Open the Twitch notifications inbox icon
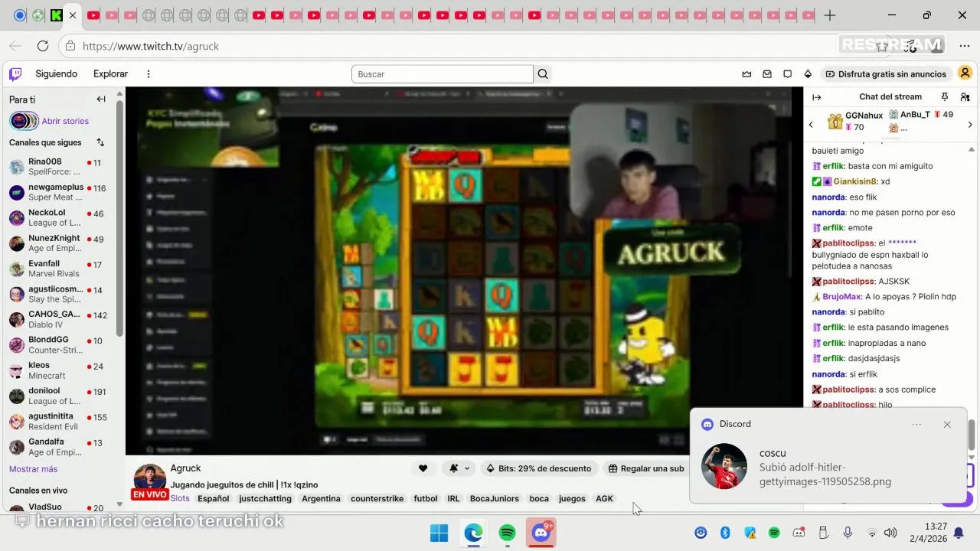The width and height of the screenshot is (980, 551). (x=767, y=74)
